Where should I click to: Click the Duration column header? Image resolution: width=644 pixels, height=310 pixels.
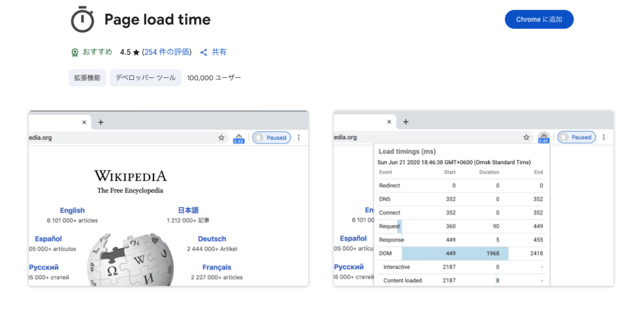click(489, 172)
